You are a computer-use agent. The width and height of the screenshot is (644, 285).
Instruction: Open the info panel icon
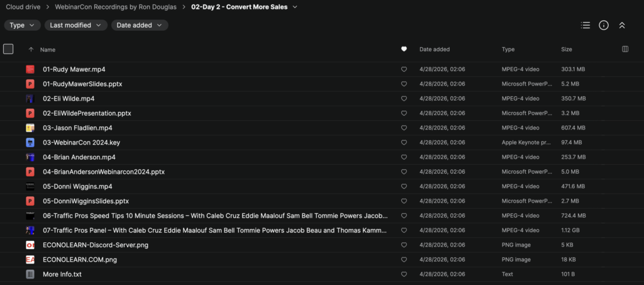[604, 25]
